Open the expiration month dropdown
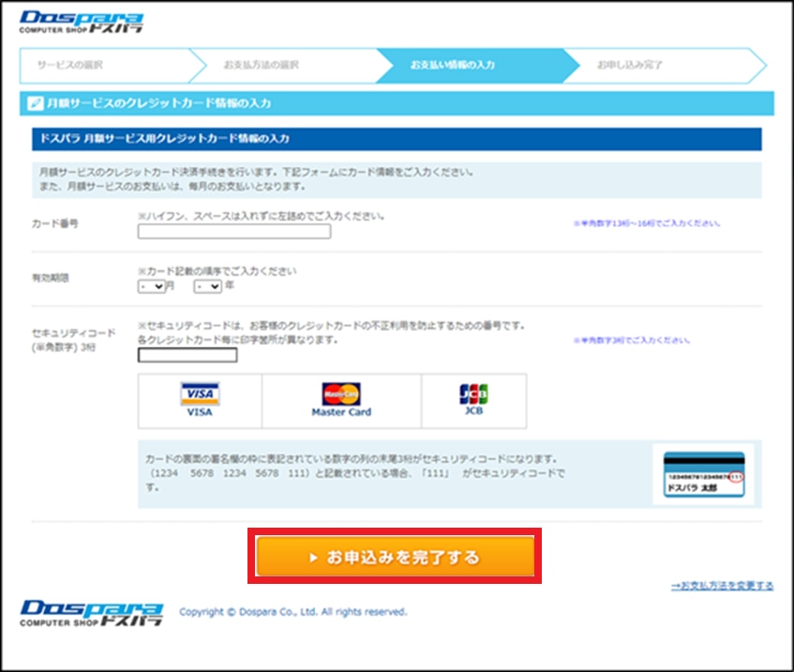 coord(151,286)
